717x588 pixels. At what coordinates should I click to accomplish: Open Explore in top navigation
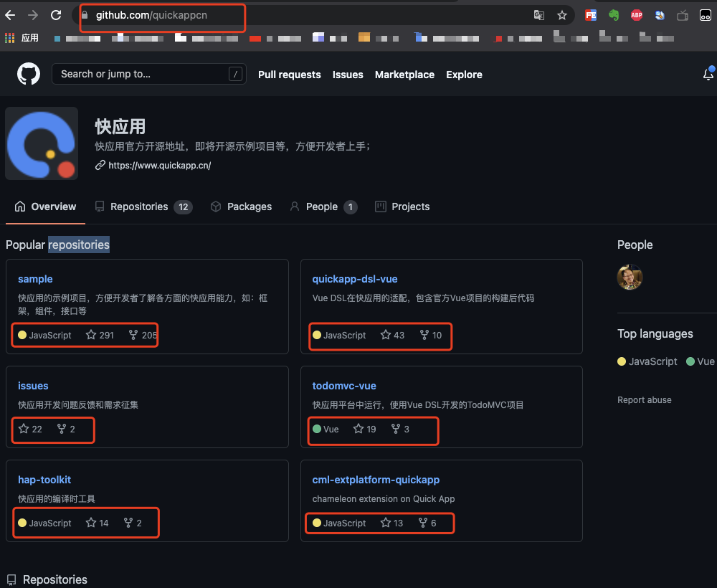(x=464, y=75)
